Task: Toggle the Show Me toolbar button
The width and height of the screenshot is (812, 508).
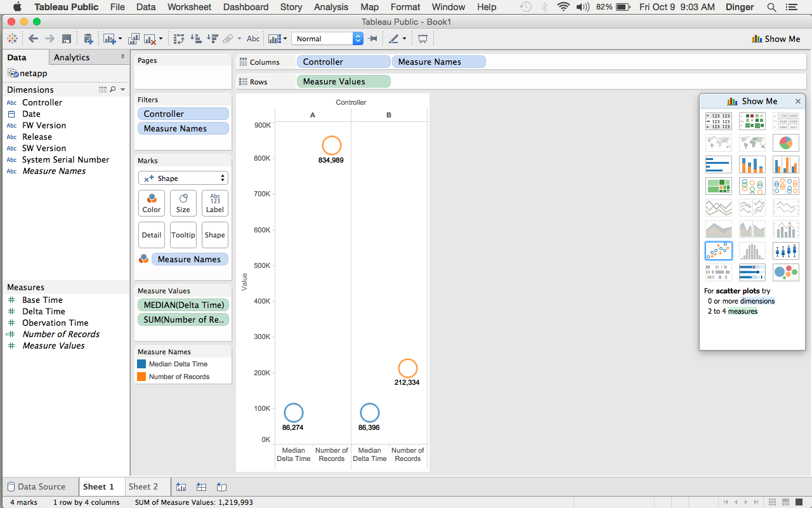Action: [776, 39]
